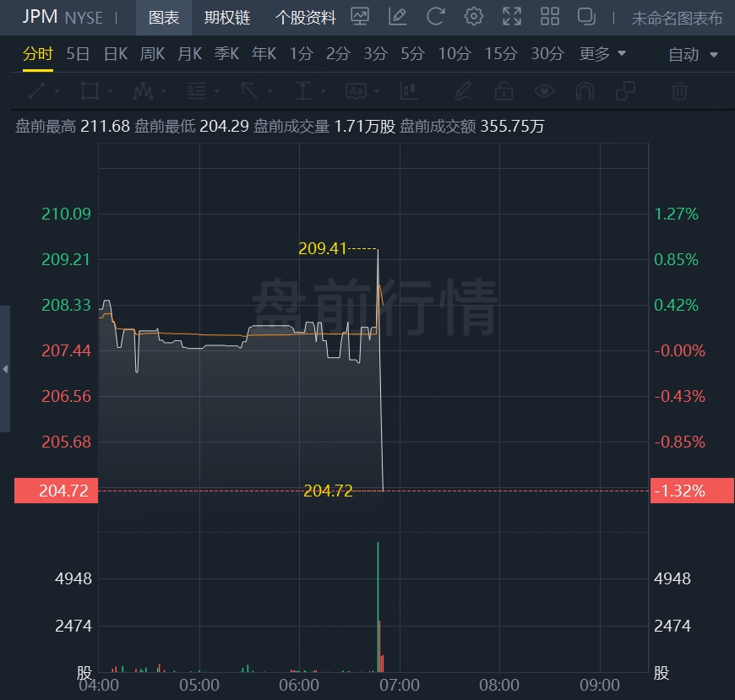Select the Aa text annotation tool
The width and height of the screenshot is (735, 700).
tap(356, 91)
